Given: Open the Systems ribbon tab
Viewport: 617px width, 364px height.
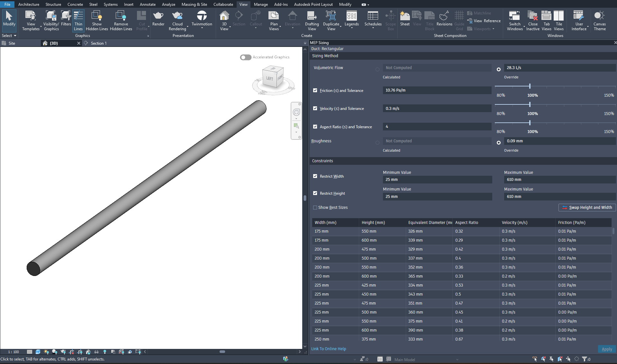Looking at the screenshot, I should click(111, 4).
